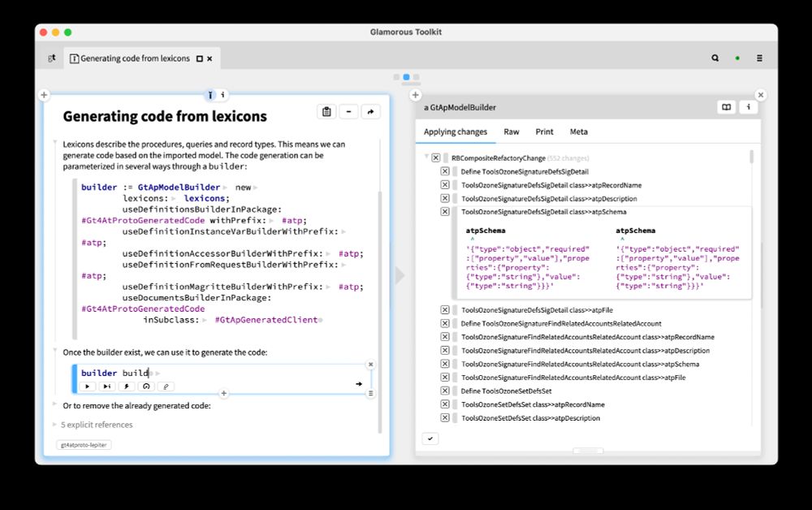Image resolution: width=812 pixels, height=510 pixels.
Task: Click the blue highlighted 'i' above the page
Action: 210,95
